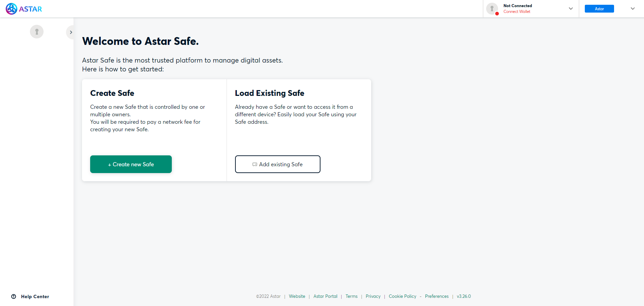Image resolution: width=644 pixels, height=306 pixels.
Task: Open the Website footer link
Action: coord(297,296)
